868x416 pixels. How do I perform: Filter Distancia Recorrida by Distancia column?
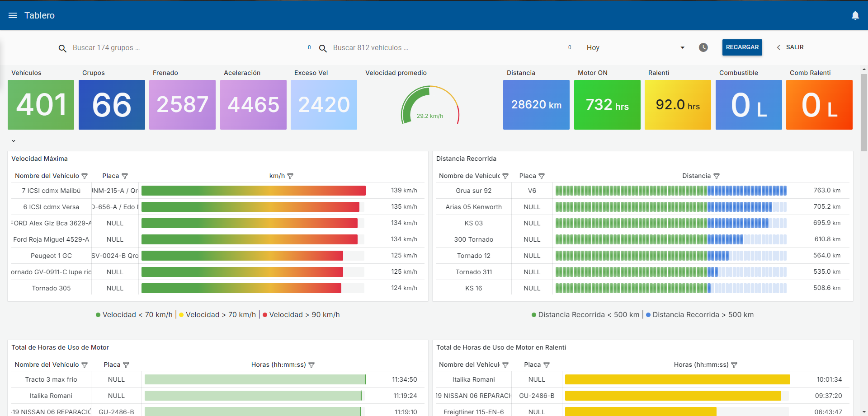pyautogui.click(x=717, y=176)
